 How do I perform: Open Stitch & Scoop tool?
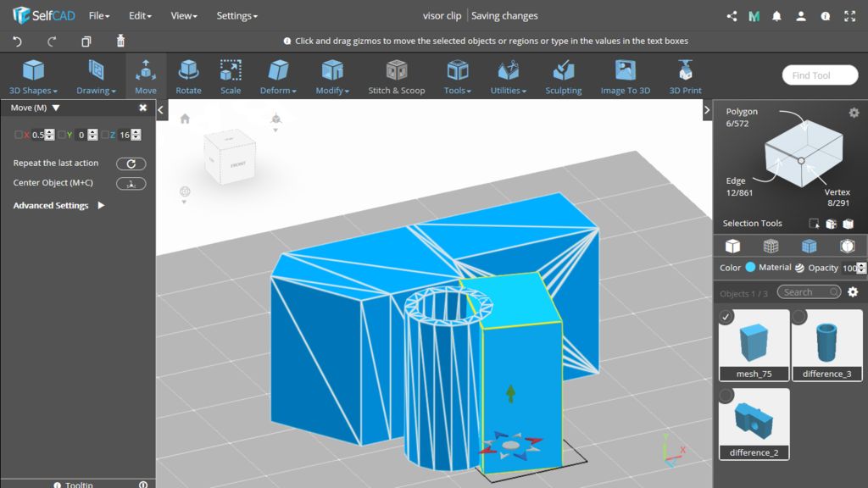[x=396, y=76]
